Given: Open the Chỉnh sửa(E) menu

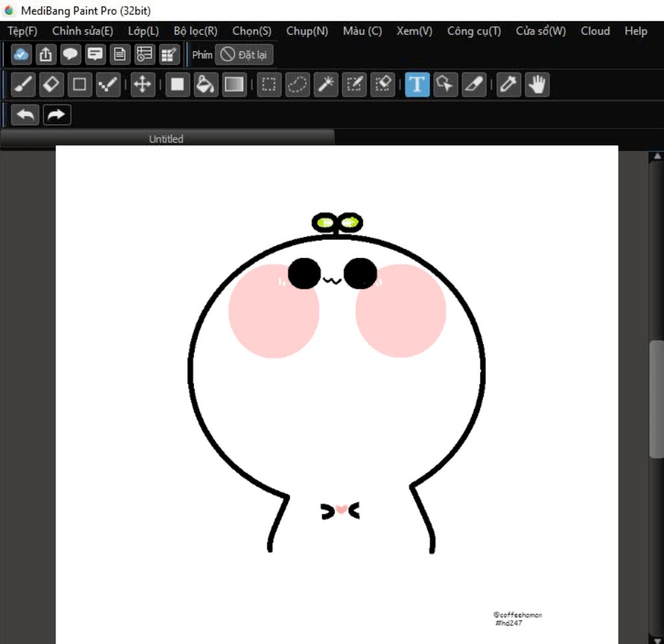Looking at the screenshot, I should pos(82,31).
